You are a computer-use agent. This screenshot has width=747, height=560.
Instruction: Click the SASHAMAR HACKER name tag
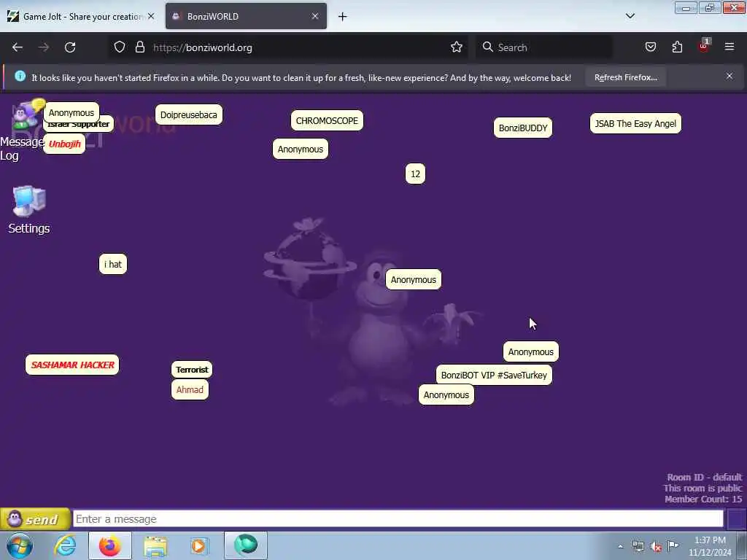(72, 365)
